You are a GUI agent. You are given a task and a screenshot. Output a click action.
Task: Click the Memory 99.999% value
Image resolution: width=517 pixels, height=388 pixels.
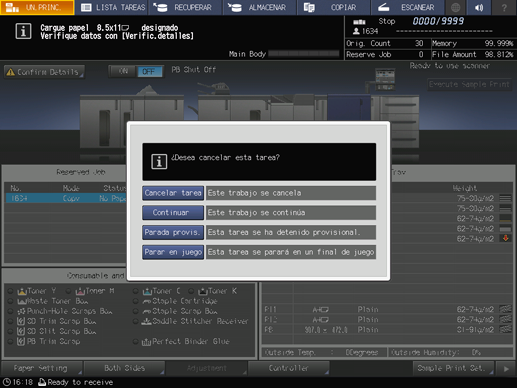(x=499, y=43)
